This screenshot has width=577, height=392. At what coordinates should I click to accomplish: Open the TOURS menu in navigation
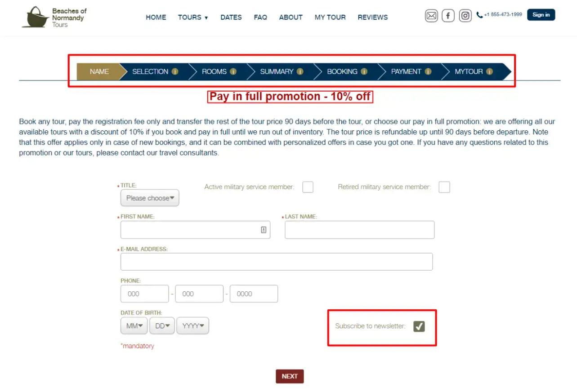193,18
